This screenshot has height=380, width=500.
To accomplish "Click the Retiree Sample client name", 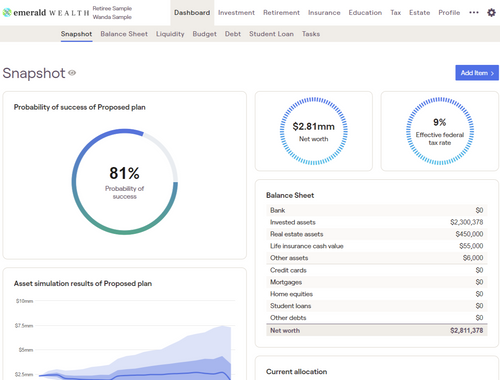I will coord(112,8).
